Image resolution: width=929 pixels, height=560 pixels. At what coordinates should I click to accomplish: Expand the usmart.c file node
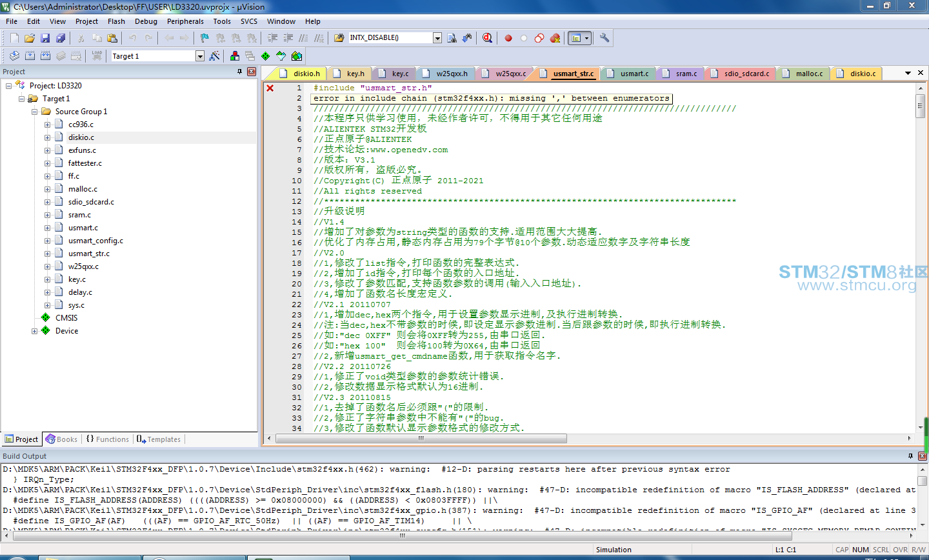pyautogui.click(x=47, y=228)
